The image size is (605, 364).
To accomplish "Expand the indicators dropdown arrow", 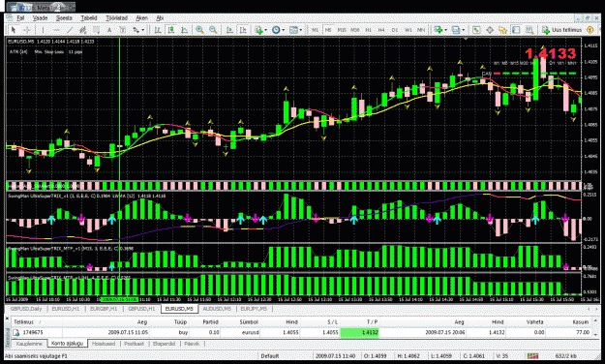I will click(x=265, y=30).
